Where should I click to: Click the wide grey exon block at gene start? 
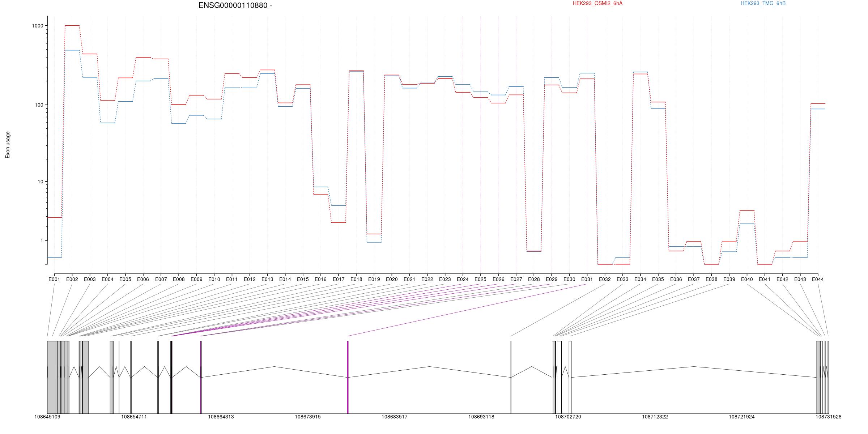point(52,377)
